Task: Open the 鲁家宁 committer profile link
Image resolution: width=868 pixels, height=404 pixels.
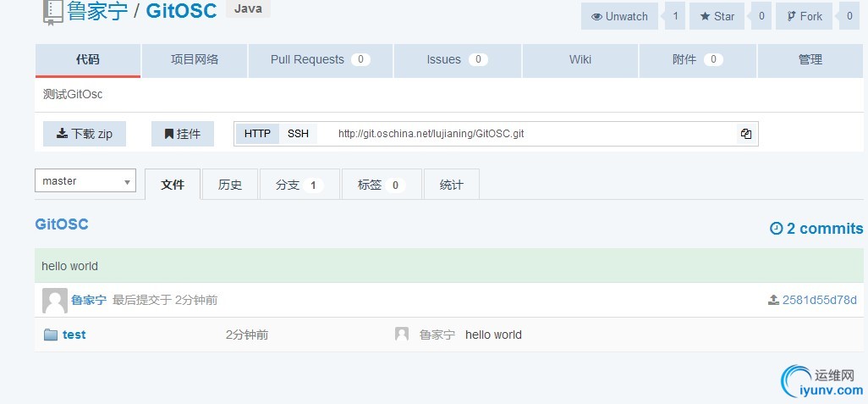Action: click(89, 301)
